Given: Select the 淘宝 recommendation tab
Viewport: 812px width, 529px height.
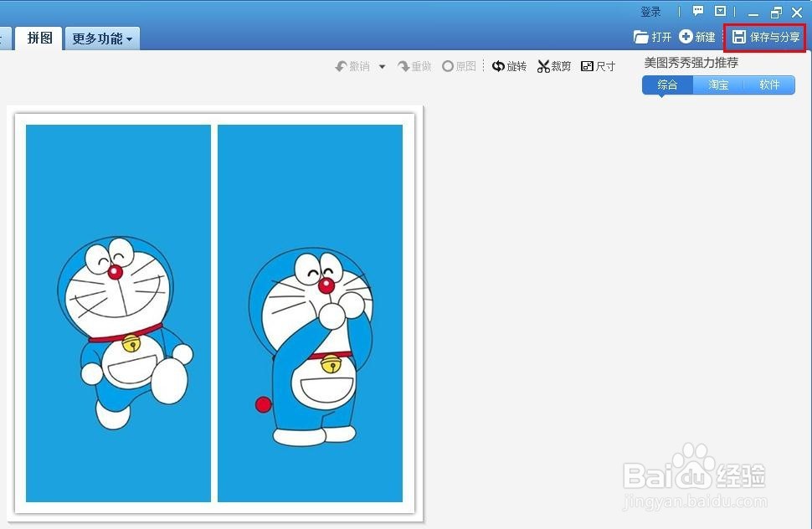Looking at the screenshot, I should [718, 85].
